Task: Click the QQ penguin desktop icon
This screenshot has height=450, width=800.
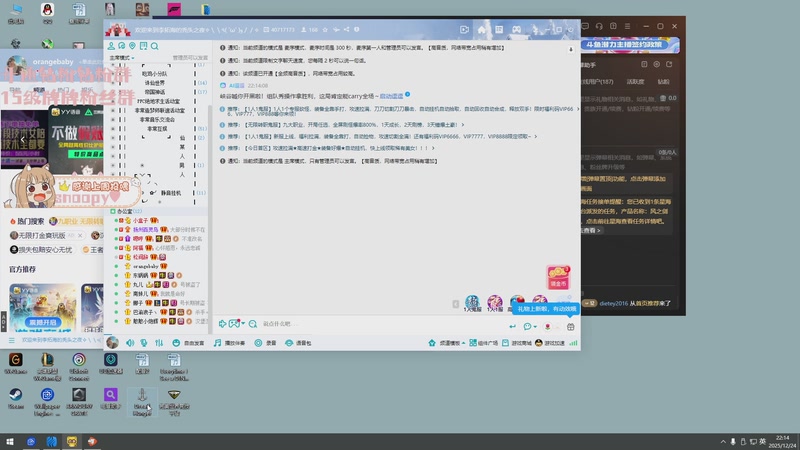Action: pos(47,13)
